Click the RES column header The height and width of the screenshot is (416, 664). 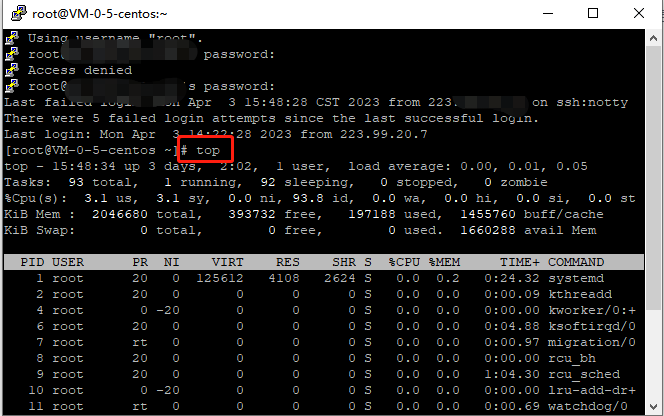(x=288, y=262)
